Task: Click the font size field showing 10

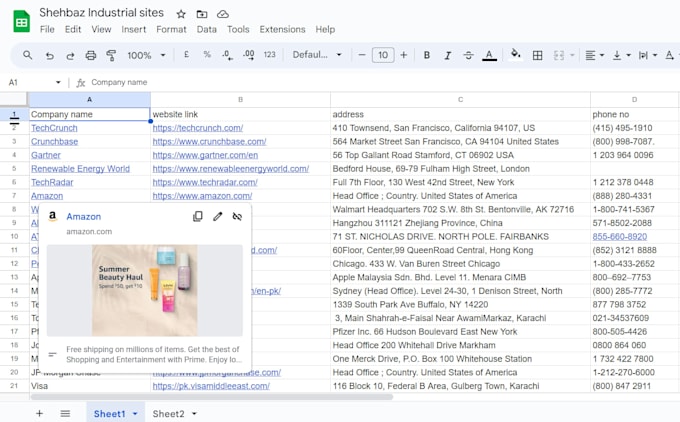Action: click(383, 55)
